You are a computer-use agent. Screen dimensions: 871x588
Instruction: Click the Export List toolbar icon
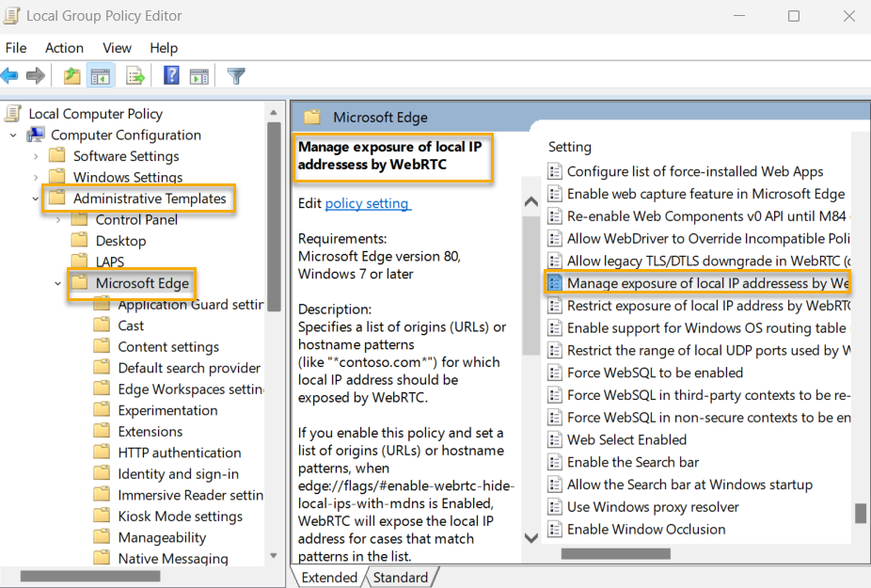pos(135,75)
